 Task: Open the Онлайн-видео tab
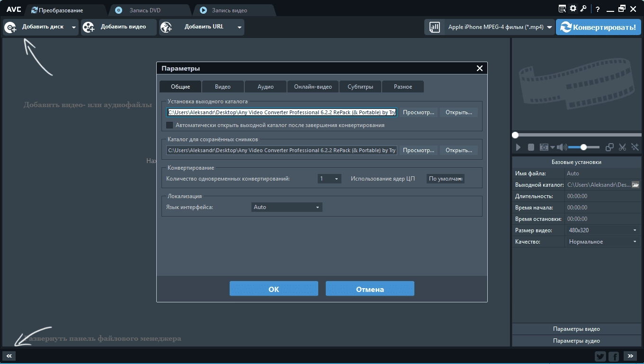tap(313, 87)
